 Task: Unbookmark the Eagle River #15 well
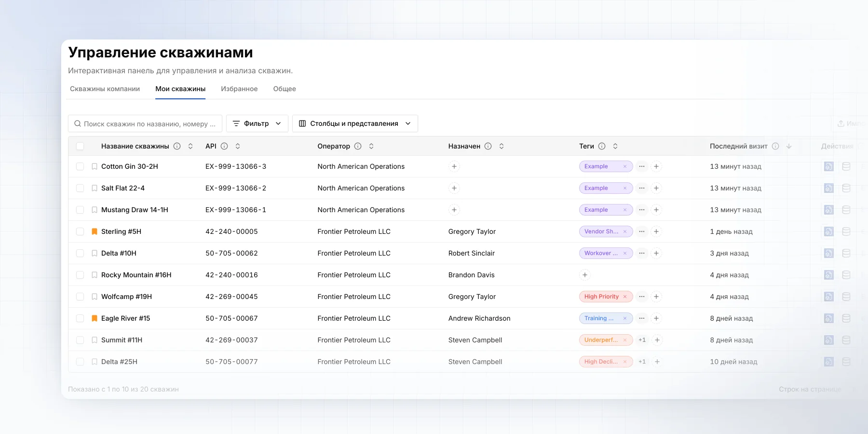[x=95, y=318]
